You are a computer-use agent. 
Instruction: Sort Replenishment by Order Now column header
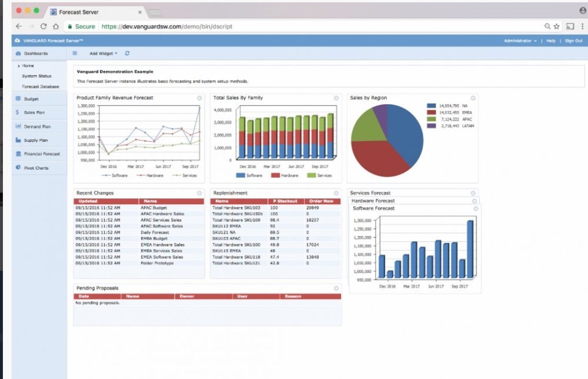click(322, 201)
